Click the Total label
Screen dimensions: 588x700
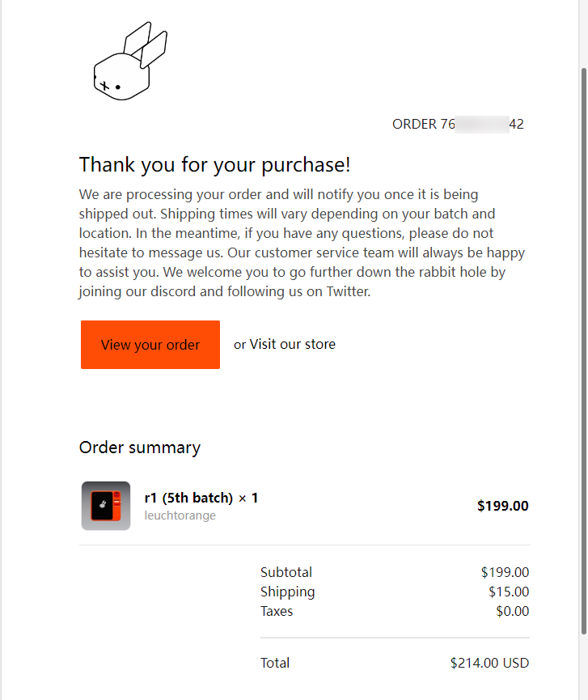(x=275, y=663)
